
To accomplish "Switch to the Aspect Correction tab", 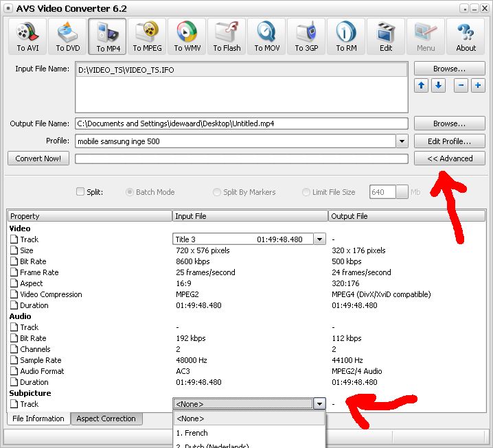I will [x=106, y=418].
